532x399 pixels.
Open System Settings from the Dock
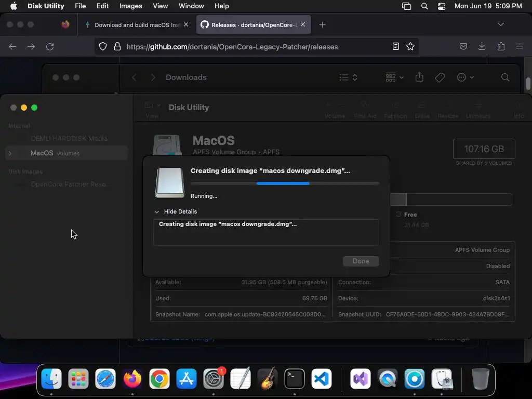point(214,379)
